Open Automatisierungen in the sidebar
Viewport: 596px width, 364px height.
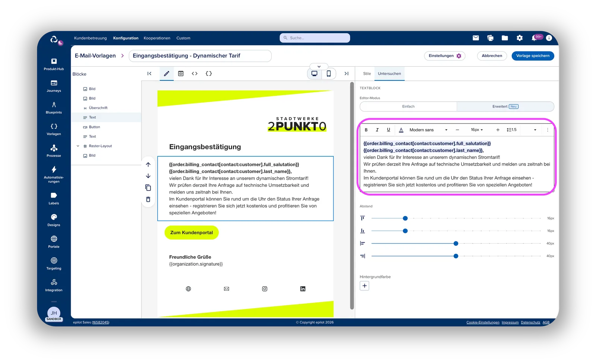54,174
